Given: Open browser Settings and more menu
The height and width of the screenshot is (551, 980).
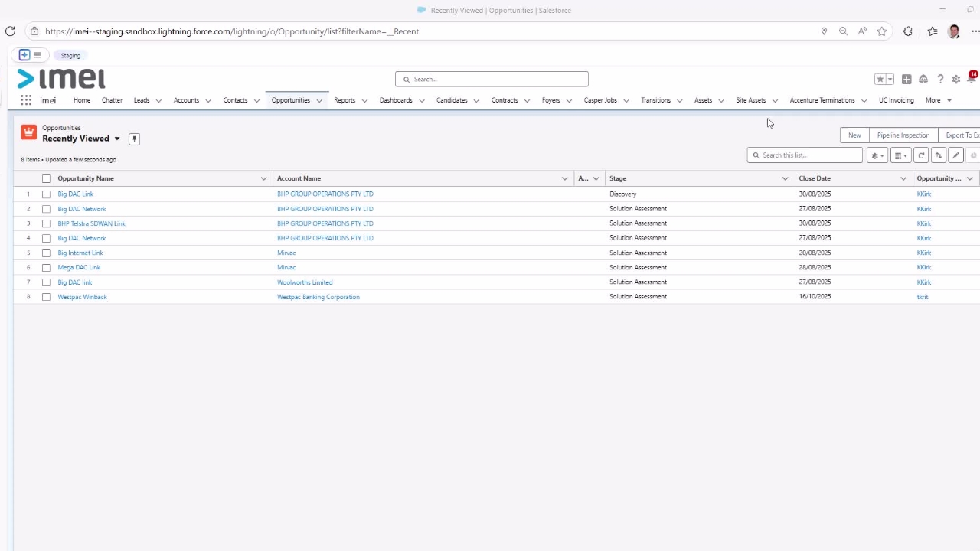Looking at the screenshot, I should 975,31.
